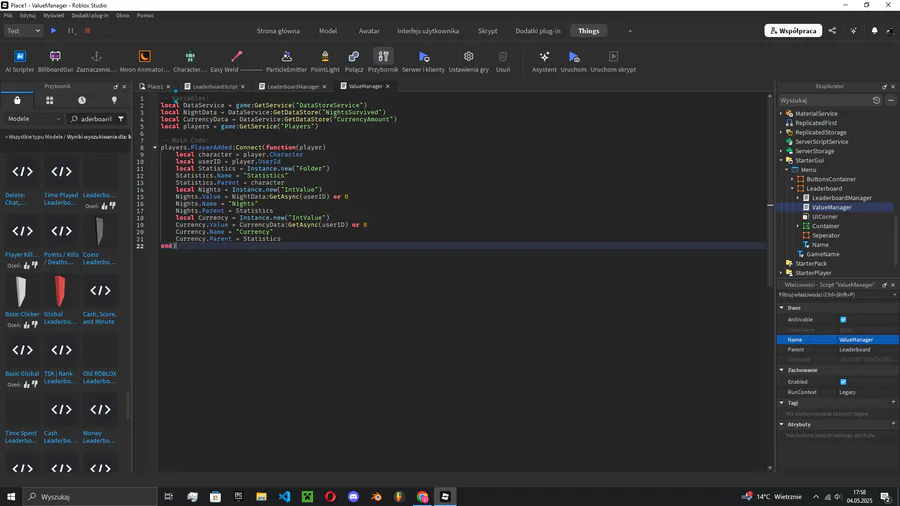
Task: Collapse the Leaderboard tree node
Action: point(793,189)
